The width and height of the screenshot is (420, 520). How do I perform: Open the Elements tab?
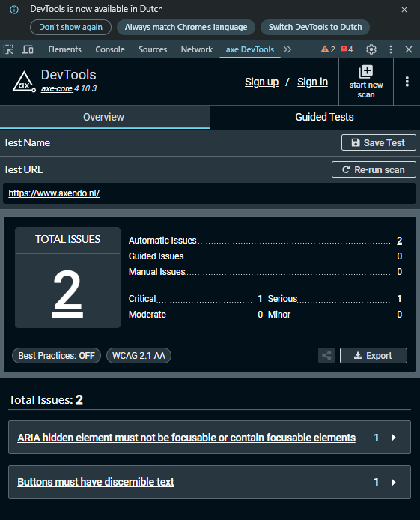[x=64, y=49]
